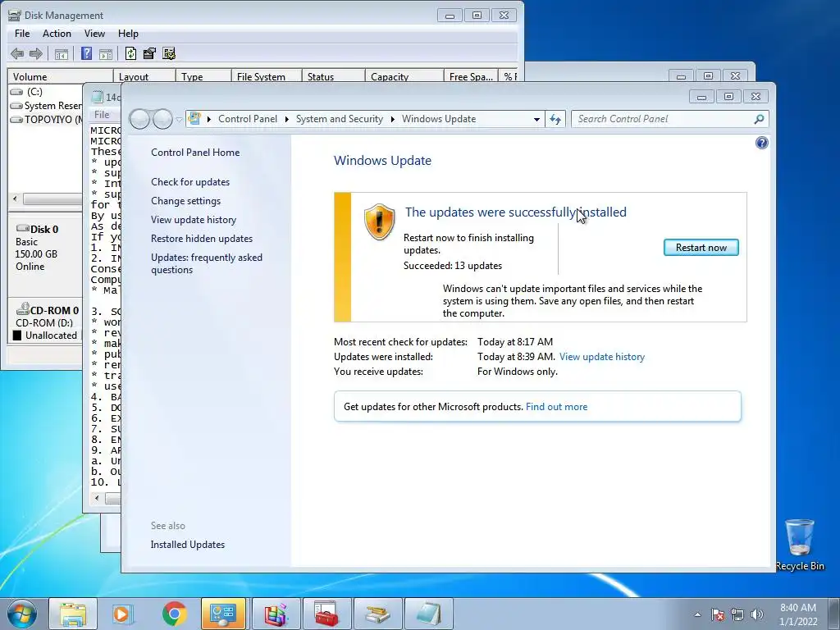Viewport: 840px width, 630px height.
Task: Click the refresh icon beside address bar
Action: pyautogui.click(x=555, y=119)
